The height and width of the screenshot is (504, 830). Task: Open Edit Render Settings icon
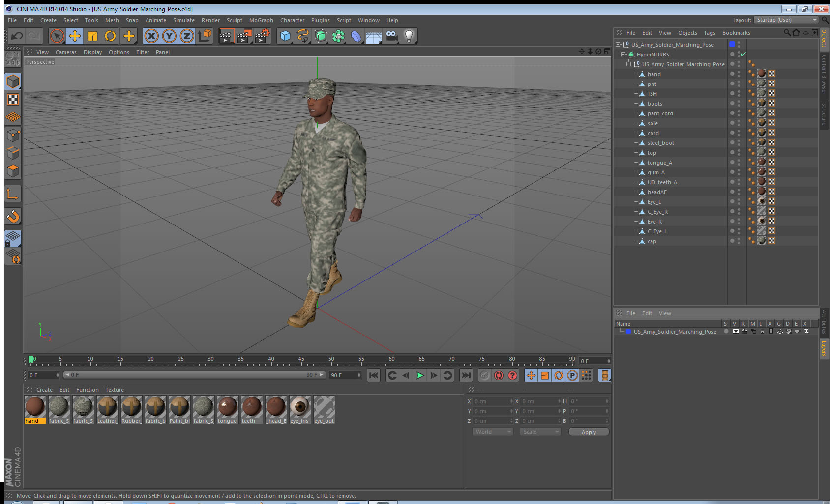262,36
